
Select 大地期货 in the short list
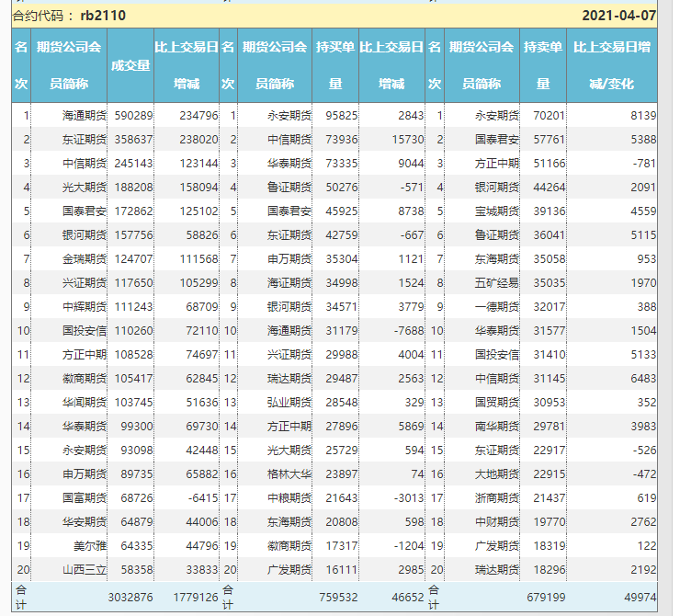coord(496,473)
